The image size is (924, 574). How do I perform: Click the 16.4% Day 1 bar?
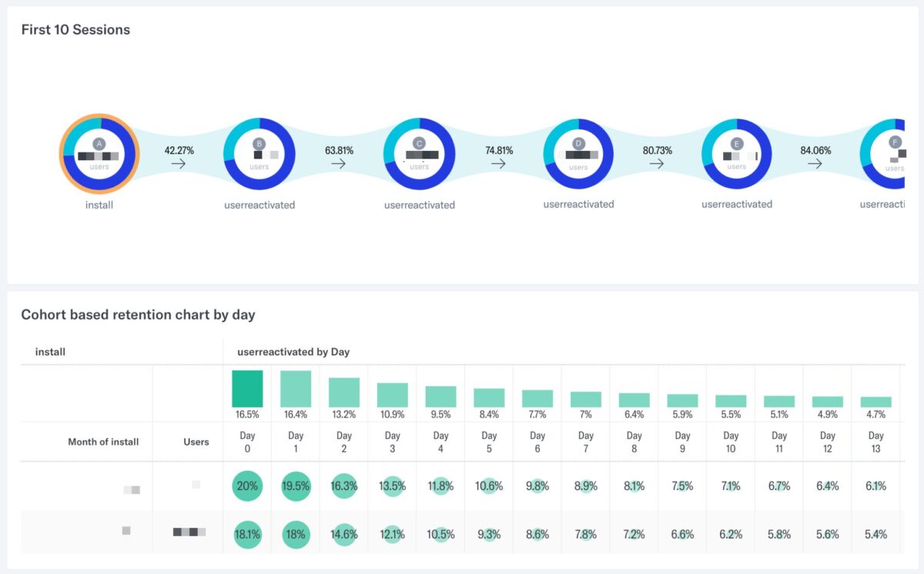coord(296,389)
